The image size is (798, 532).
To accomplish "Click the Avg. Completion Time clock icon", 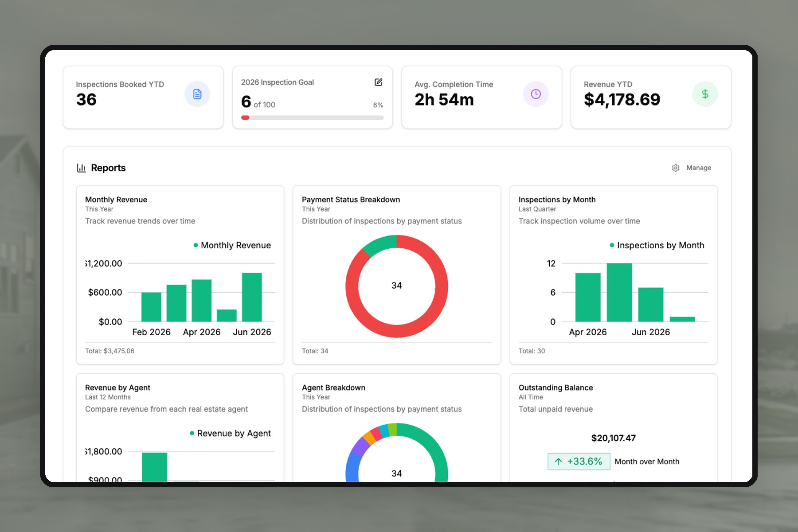I will 536,94.
